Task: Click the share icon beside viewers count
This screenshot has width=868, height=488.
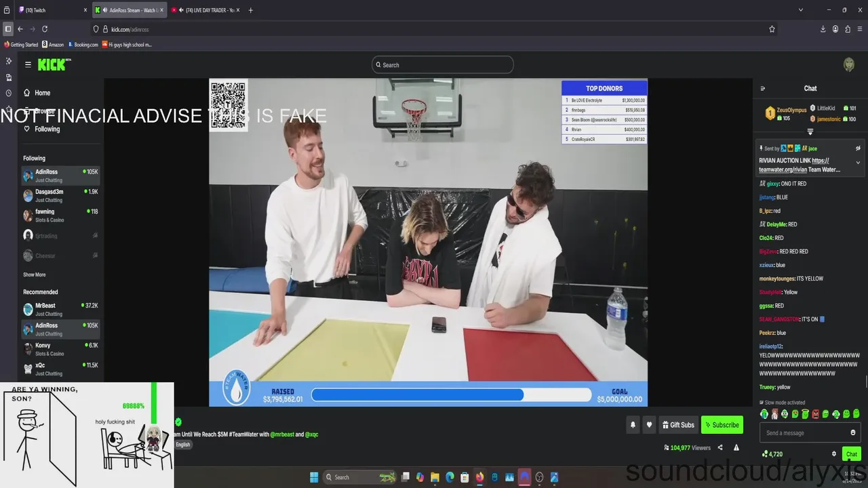Action: click(x=720, y=447)
